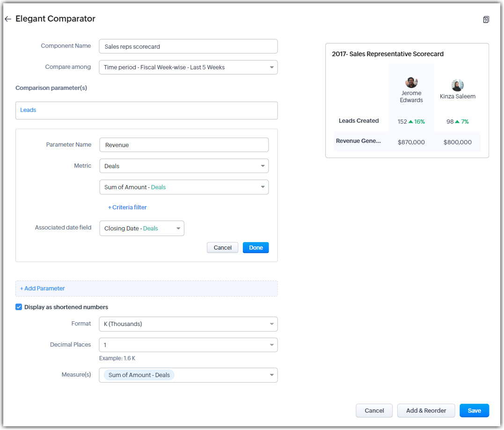The width and height of the screenshot is (504, 430).
Task: Click + Add Parameter
Action: pyautogui.click(x=43, y=289)
